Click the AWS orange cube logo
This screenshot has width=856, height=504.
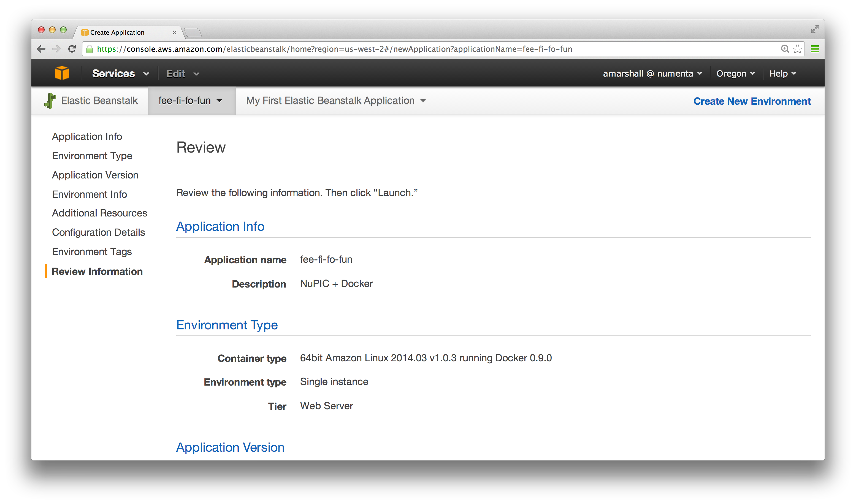click(x=62, y=73)
